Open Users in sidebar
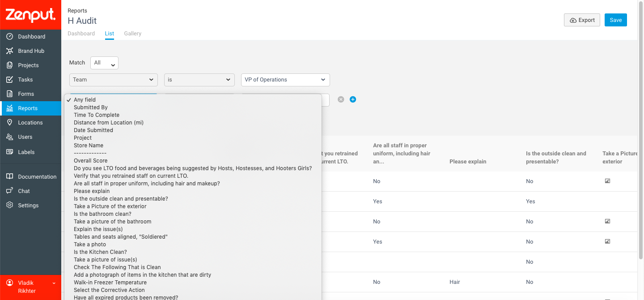 pos(30,137)
